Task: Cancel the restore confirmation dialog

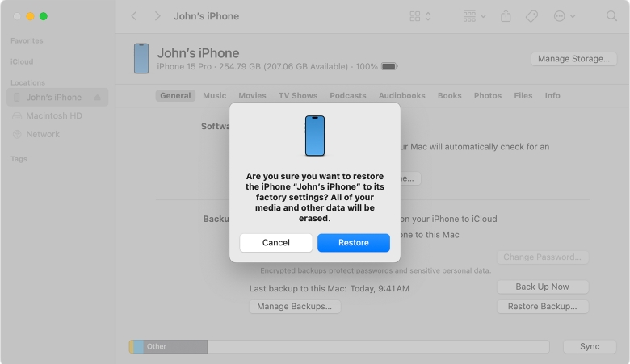Action: point(275,242)
